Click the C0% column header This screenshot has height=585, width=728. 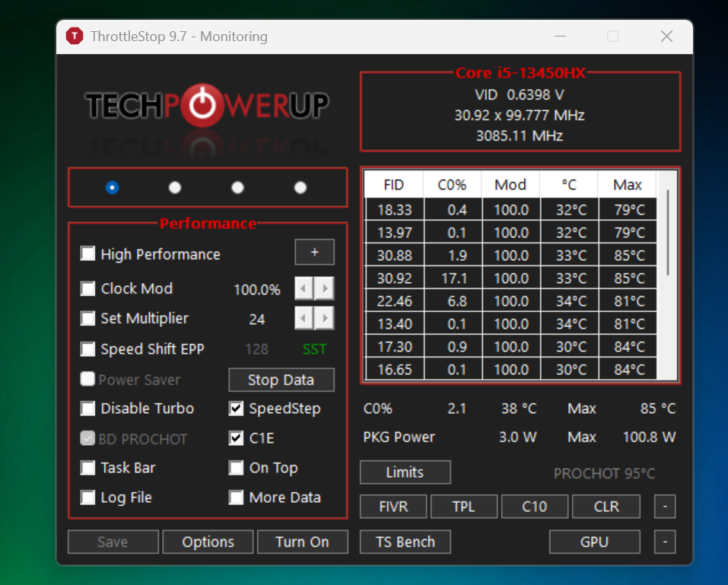(452, 185)
